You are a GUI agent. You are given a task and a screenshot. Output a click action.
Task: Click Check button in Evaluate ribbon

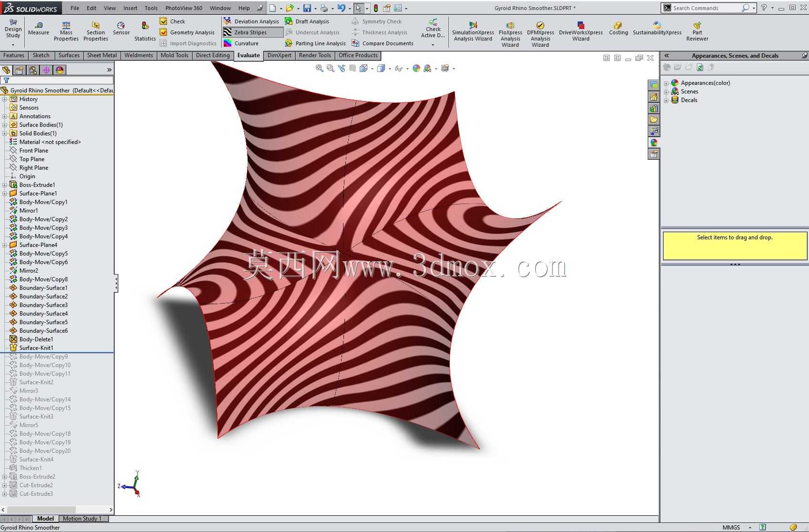coord(173,21)
